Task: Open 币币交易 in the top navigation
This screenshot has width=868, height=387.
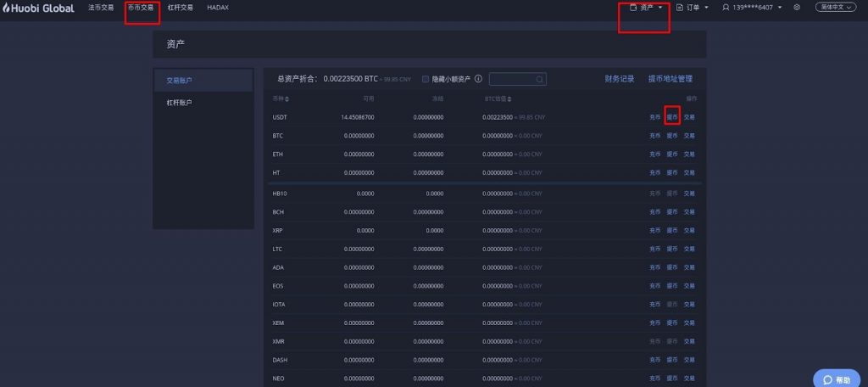Action: pos(141,8)
